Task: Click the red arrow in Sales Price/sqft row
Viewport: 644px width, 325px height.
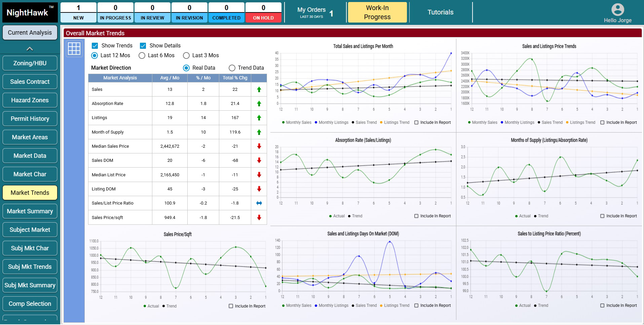Action: tap(259, 218)
